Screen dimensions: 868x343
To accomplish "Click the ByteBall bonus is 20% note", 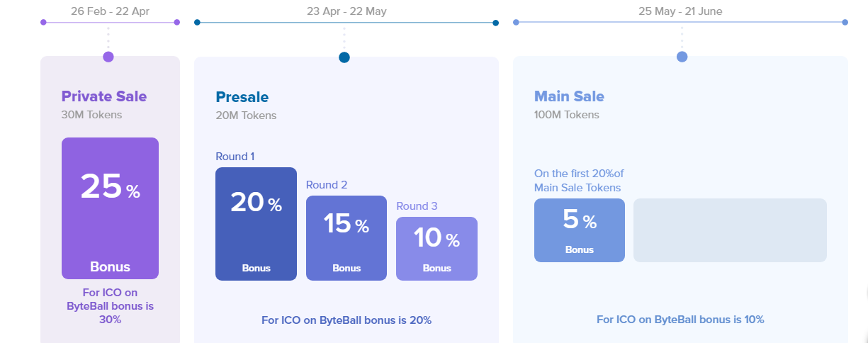I will [346, 320].
